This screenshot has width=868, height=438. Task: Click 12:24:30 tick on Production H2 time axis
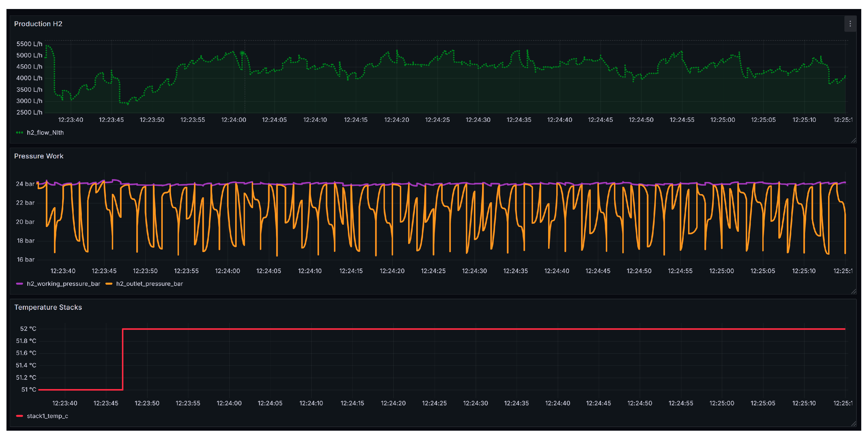[x=478, y=120]
